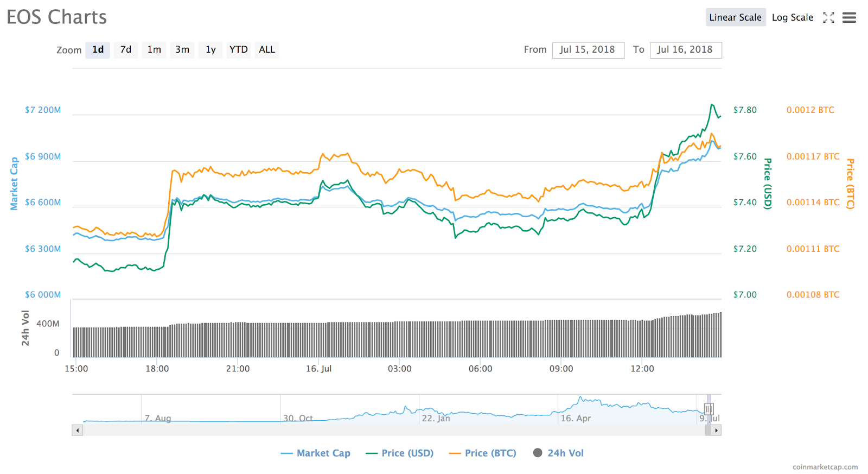Select the 7d zoom range

pos(126,50)
